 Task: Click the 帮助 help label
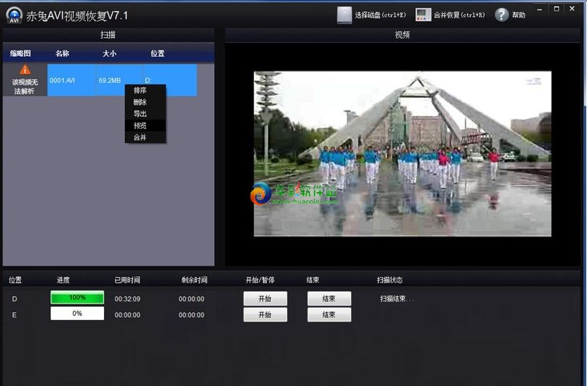click(519, 15)
